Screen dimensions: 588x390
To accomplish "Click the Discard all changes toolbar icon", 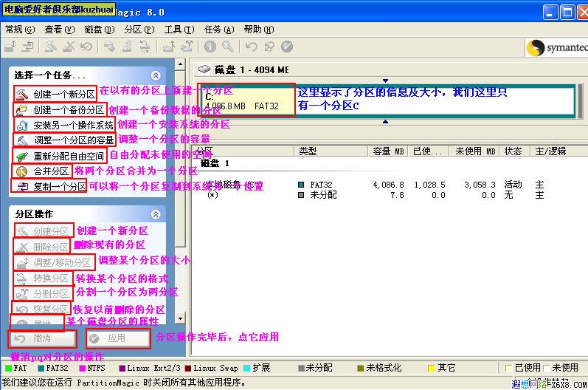I will click(x=269, y=47).
